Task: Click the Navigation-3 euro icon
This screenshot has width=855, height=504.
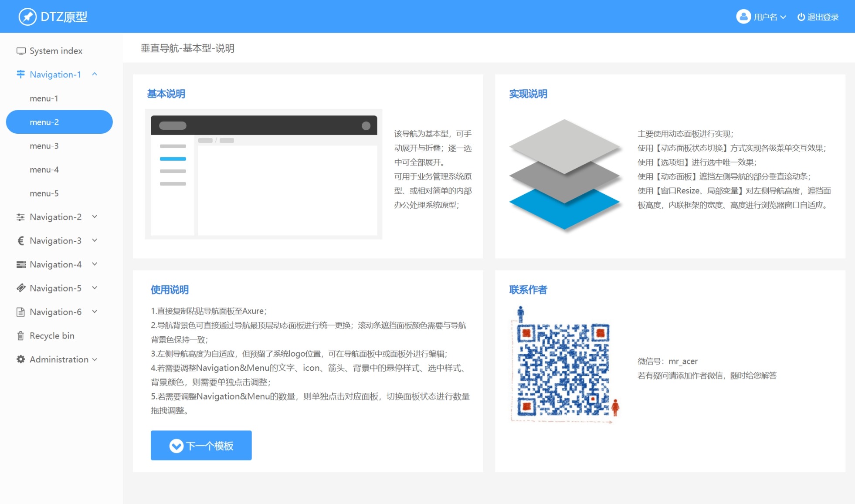Action: 20,240
